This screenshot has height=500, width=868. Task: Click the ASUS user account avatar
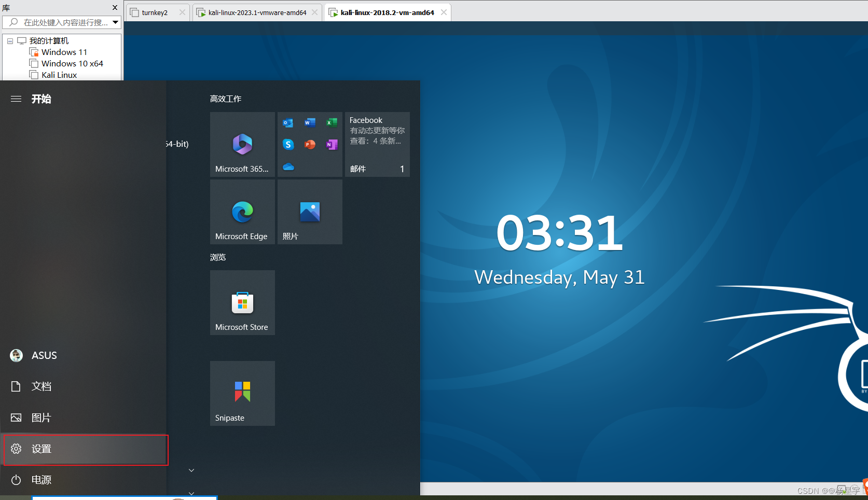pos(16,355)
